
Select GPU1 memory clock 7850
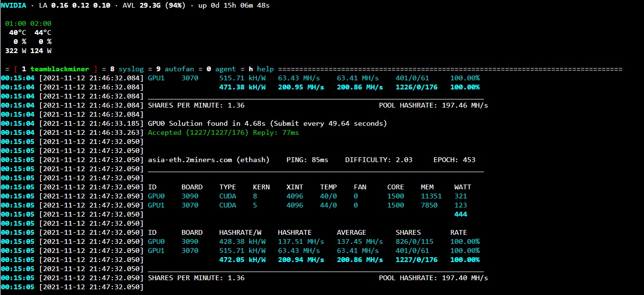click(429, 205)
